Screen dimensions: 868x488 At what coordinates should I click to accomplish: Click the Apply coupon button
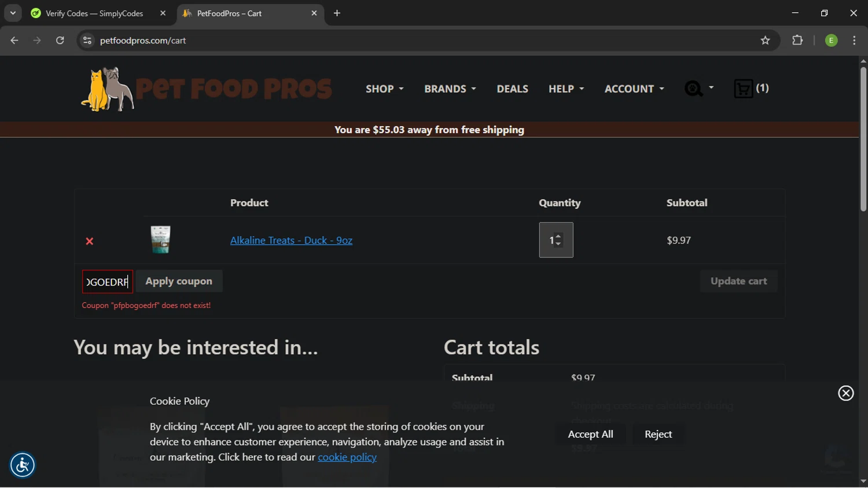tap(179, 281)
